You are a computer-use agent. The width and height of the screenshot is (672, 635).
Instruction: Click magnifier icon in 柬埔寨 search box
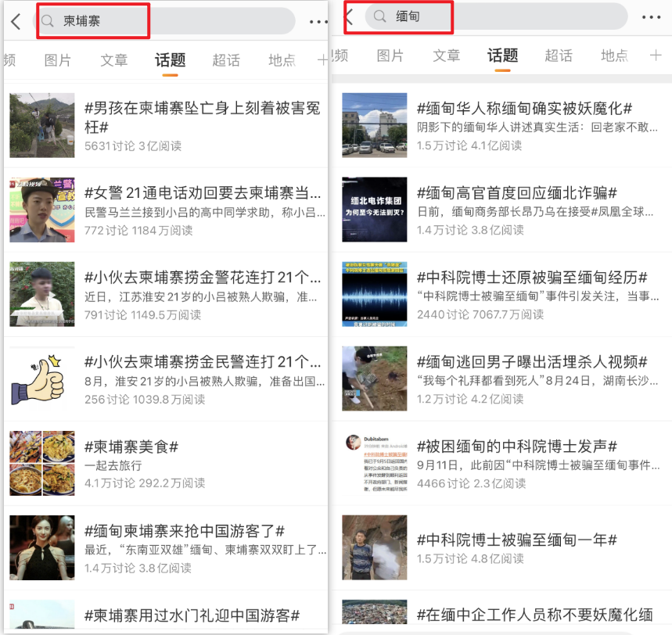48,20
